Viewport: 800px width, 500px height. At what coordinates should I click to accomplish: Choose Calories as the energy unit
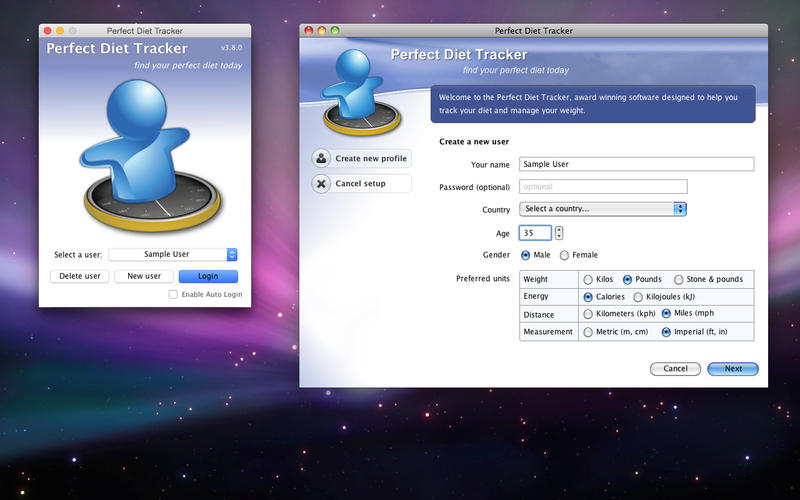pos(588,296)
